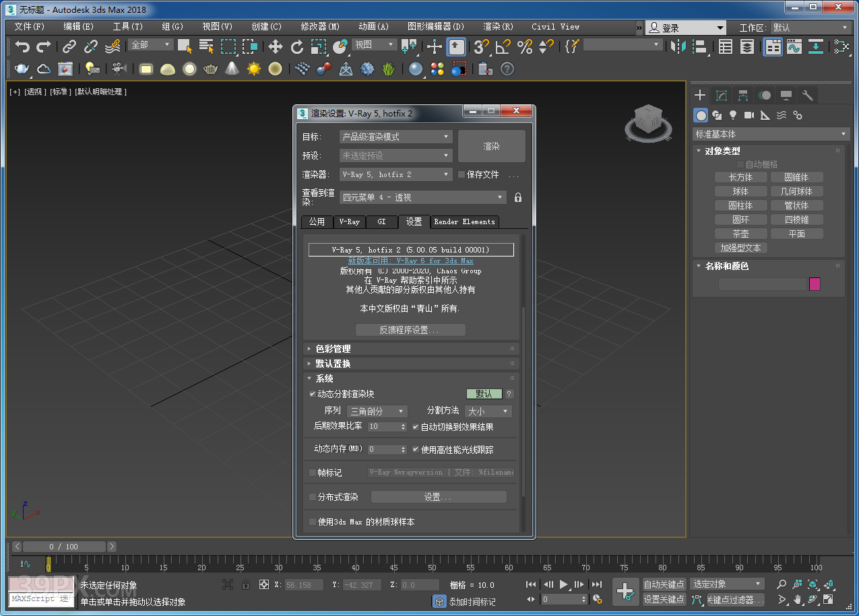Switch to the V-Ray tab
The width and height of the screenshot is (859, 616).
(349, 221)
